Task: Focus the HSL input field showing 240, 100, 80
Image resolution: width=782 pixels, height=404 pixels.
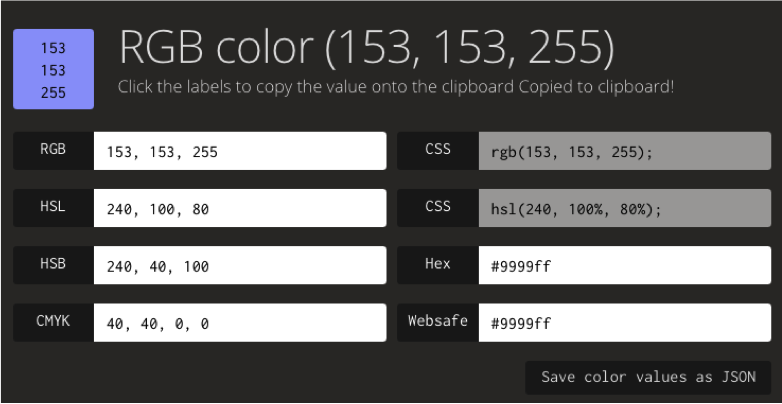Action: pos(240,208)
